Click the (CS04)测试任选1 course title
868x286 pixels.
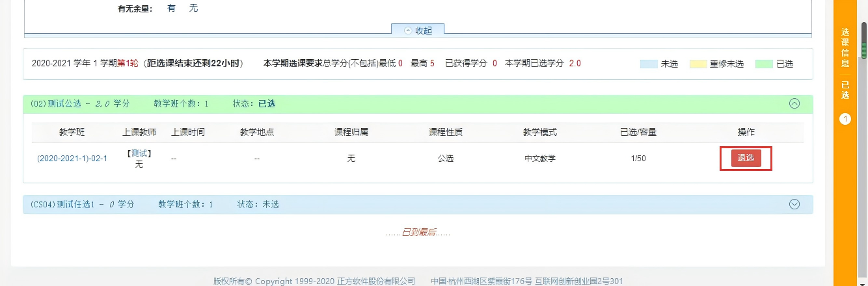(x=82, y=204)
